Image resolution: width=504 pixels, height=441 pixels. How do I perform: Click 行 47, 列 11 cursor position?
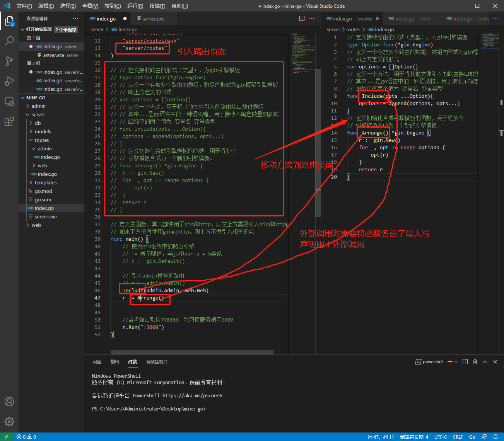click(381, 437)
